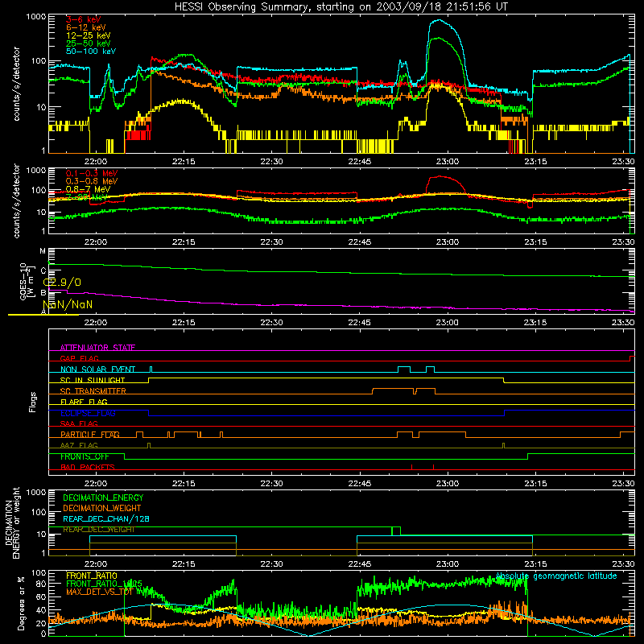Click the 22:15 tick under the top panel

pyautogui.click(x=184, y=162)
